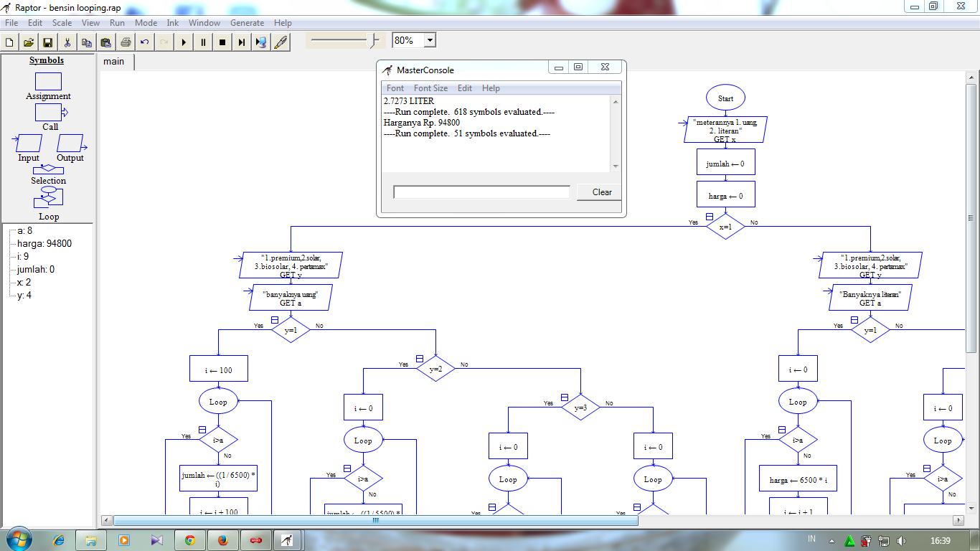
Task: Select the Start oval in flowchart
Action: coord(725,98)
